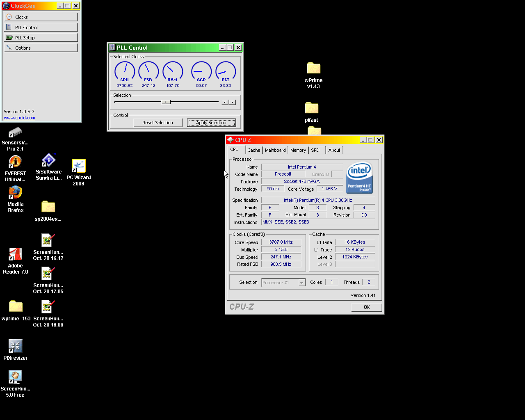
Task: Click the Level 2 cache value 1024 KBytes
Action: 355,257
